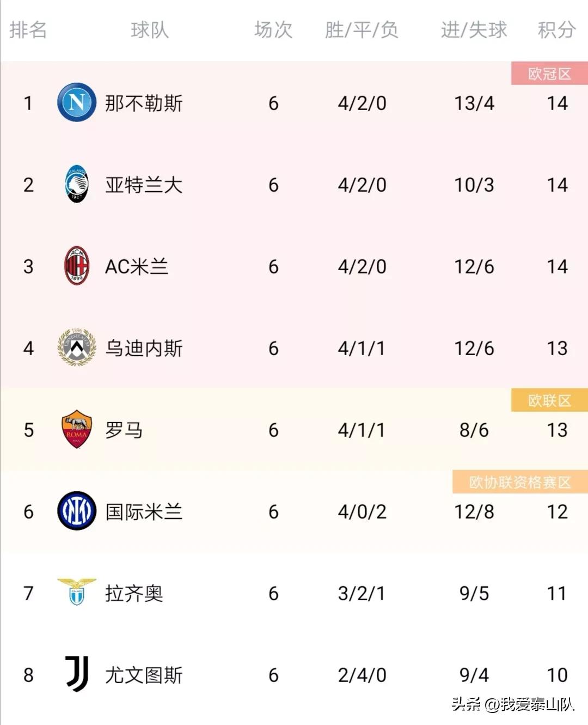The height and width of the screenshot is (725, 588).
Task: Click the 排名 column header
Action: 28,30
